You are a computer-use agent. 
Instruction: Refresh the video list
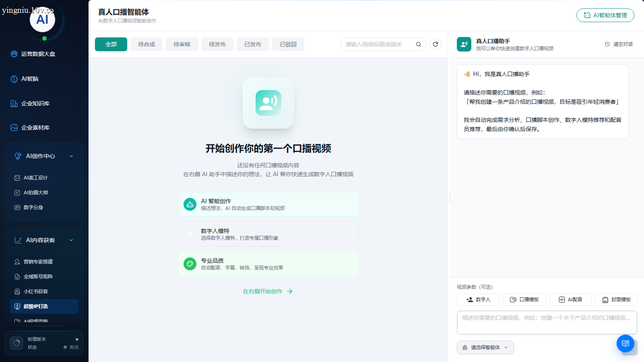[x=436, y=44]
